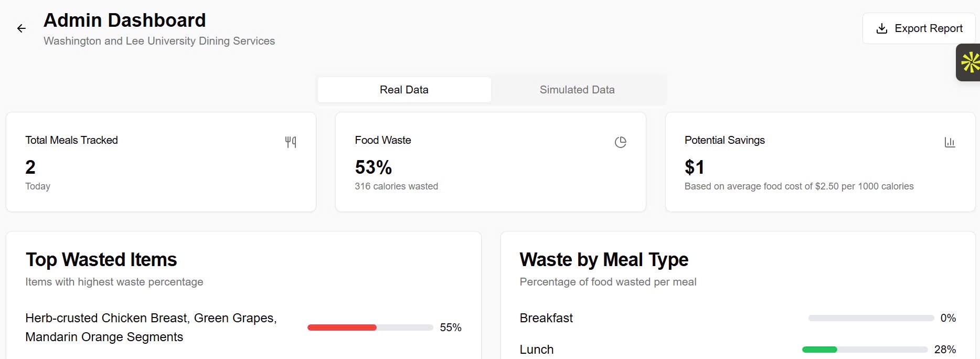This screenshot has width=980, height=359.
Task: Switch to the Real Data tab
Action: pos(404,90)
